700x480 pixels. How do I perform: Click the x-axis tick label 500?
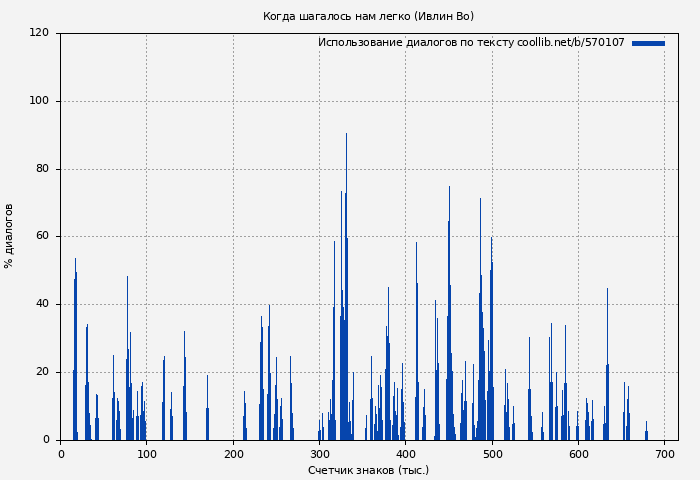(492, 454)
